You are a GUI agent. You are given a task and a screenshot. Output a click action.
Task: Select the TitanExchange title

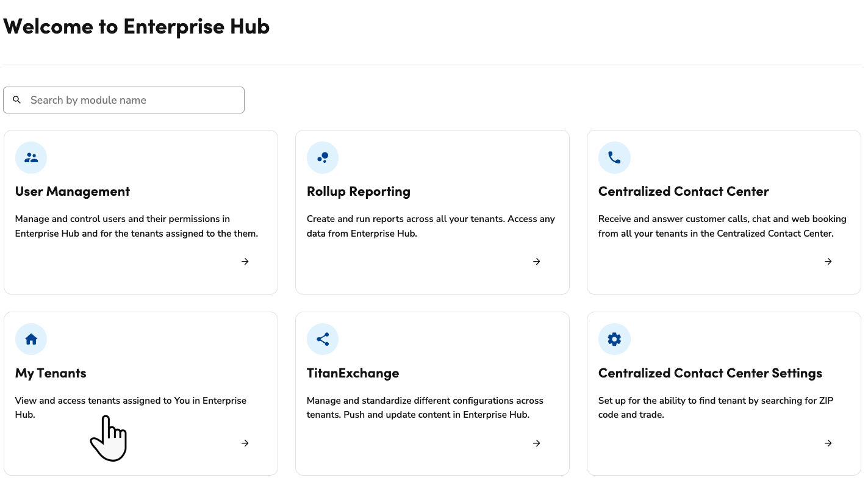353,373
